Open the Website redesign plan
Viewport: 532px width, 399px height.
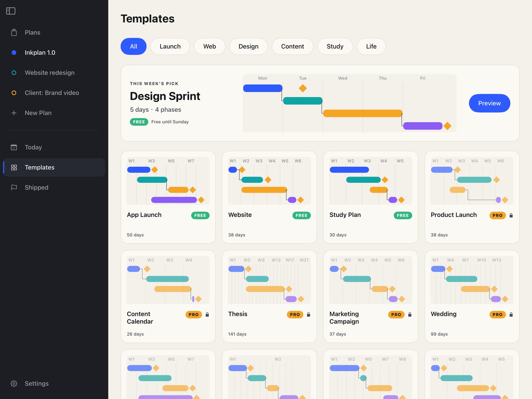(54, 73)
